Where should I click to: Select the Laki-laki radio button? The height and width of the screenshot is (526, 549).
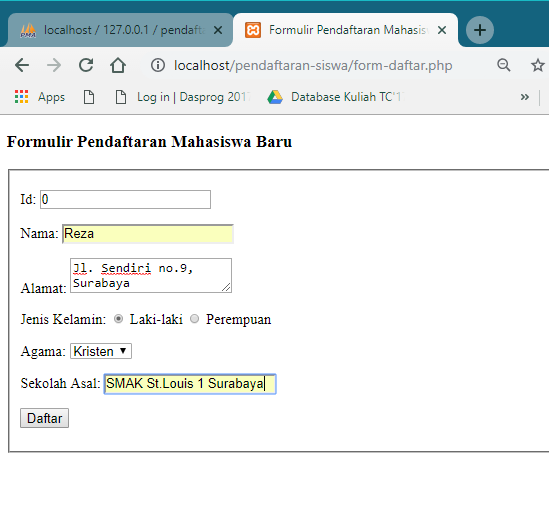(x=118, y=319)
